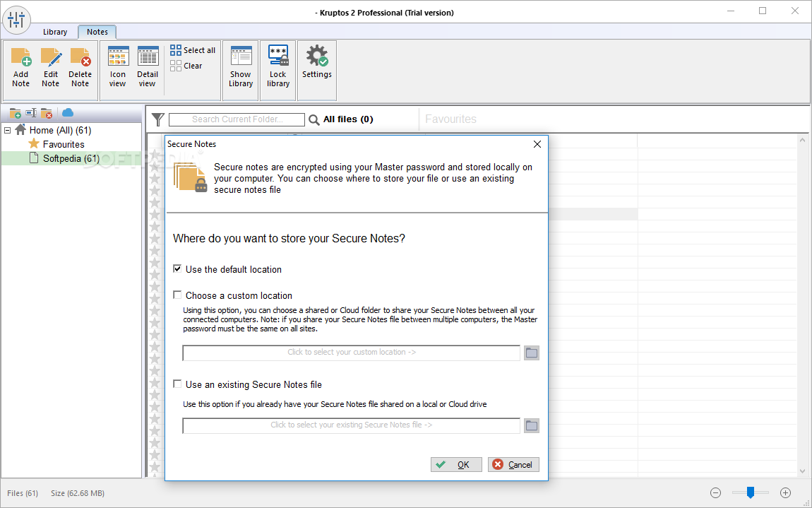Click Clear selection in the ribbon

click(x=186, y=66)
